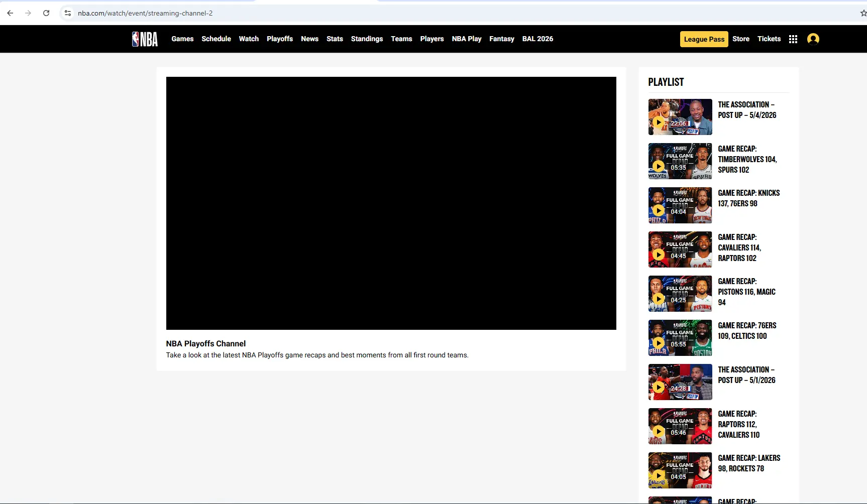Image resolution: width=867 pixels, height=504 pixels.
Task: Click the 'PLAYLIST' heading
Action: [666, 82]
